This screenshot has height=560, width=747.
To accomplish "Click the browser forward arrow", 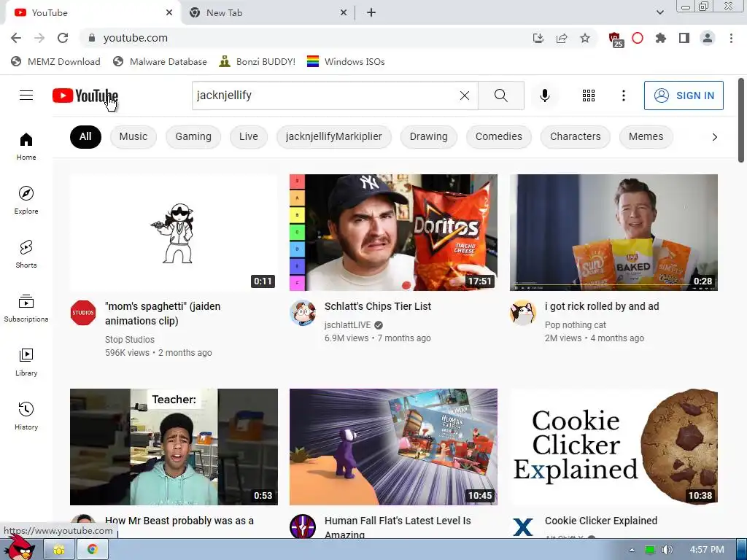I will click(39, 38).
